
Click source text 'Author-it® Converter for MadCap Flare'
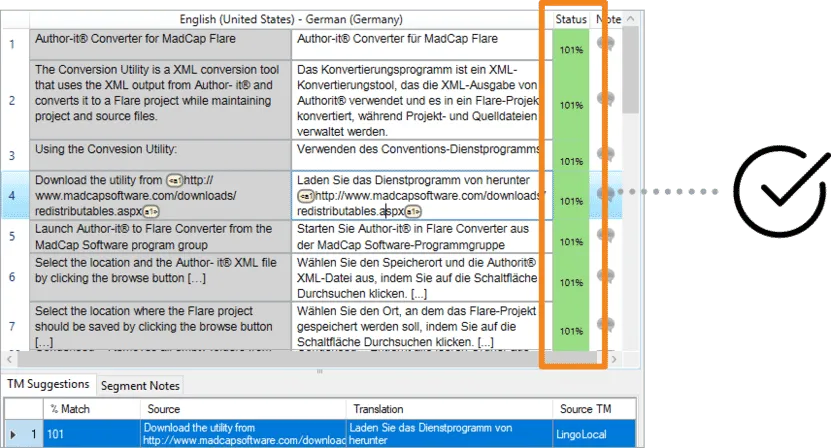135,39
